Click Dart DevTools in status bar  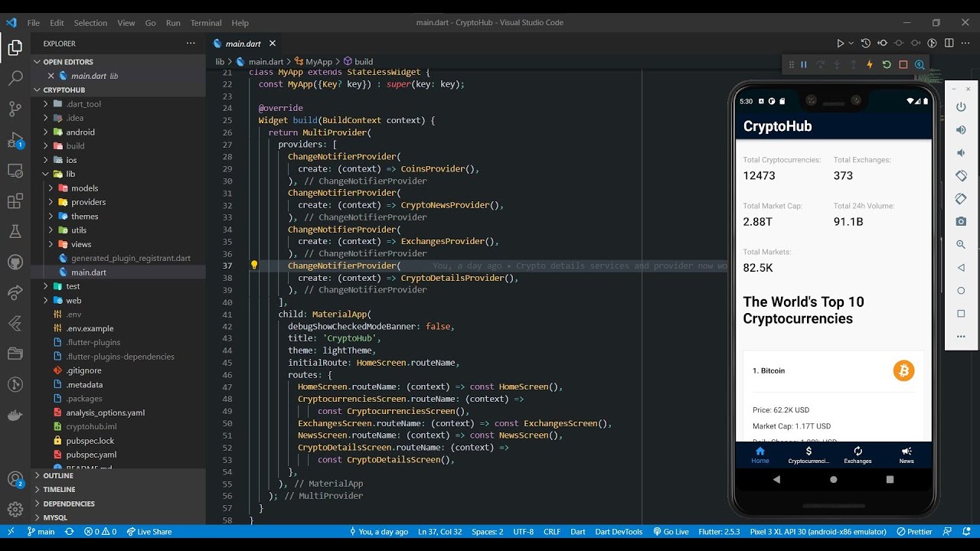(x=618, y=532)
